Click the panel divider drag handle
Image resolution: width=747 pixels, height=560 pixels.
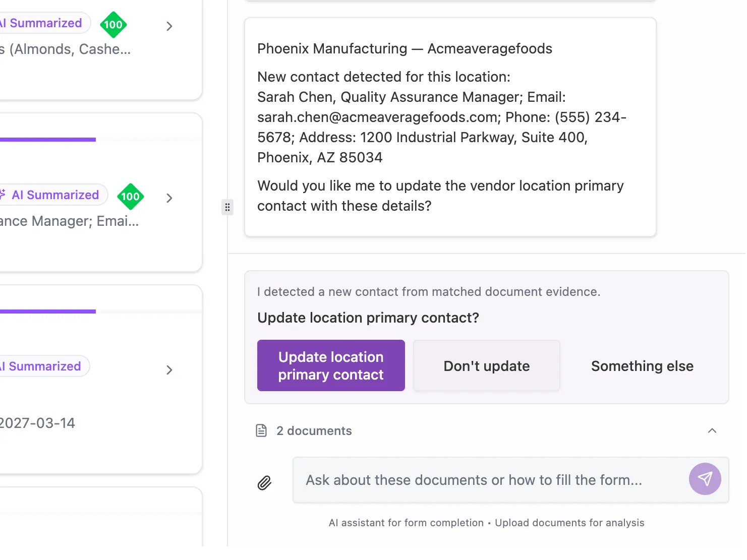pos(227,207)
